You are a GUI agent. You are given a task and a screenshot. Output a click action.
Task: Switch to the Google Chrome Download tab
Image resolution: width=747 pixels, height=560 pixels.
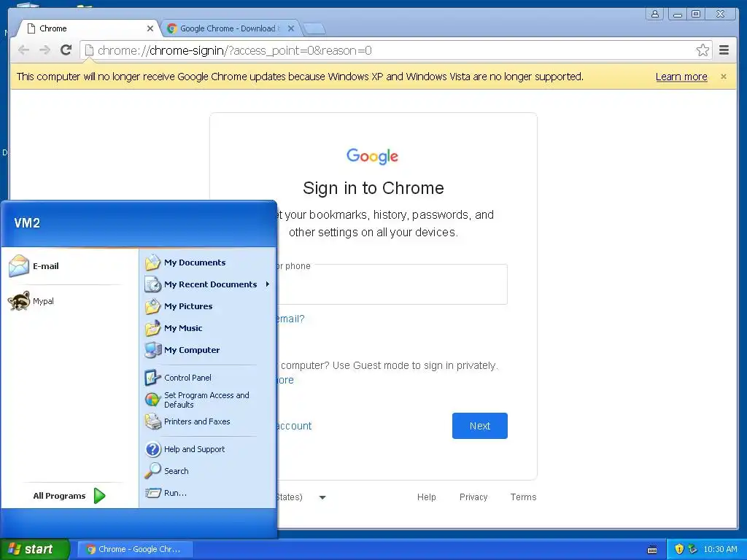tap(231, 28)
